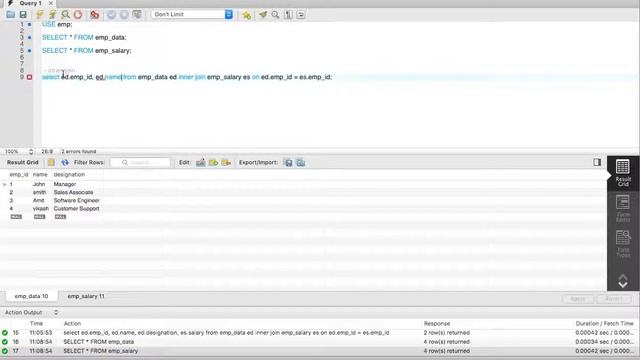Toggle the result grid form icon

[51, 162]
